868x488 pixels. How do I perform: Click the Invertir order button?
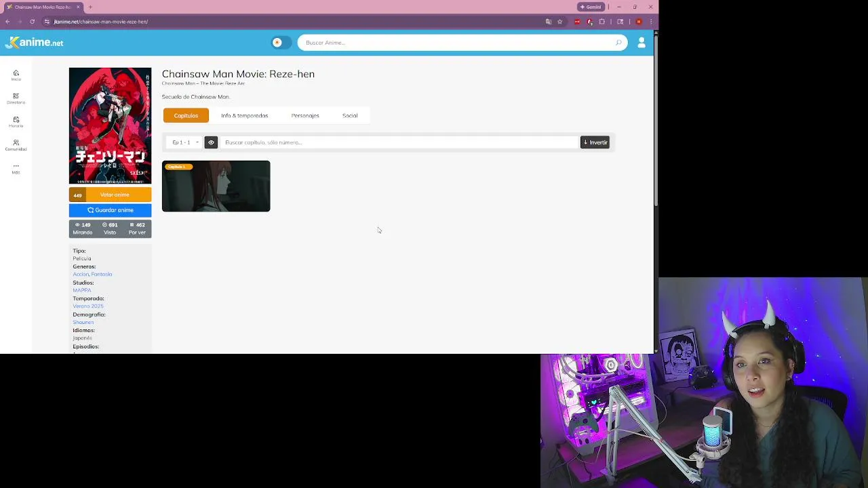(x=595, y=142)
